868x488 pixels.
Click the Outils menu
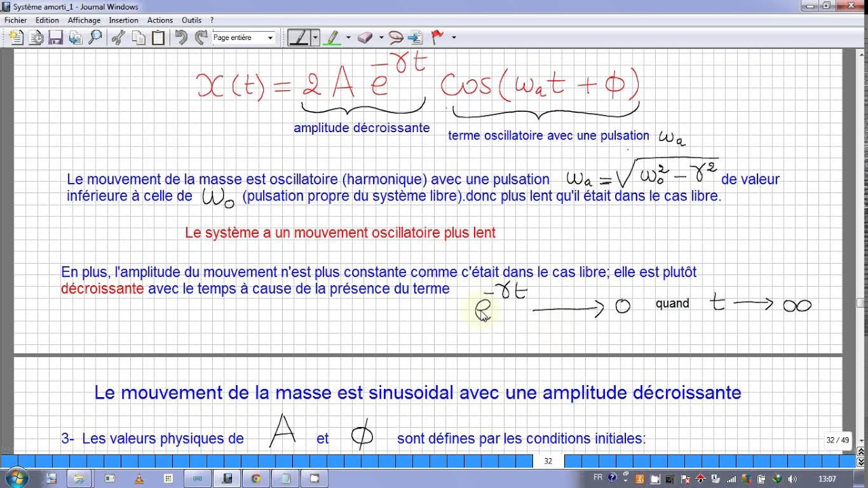click(x=191, y=20)
